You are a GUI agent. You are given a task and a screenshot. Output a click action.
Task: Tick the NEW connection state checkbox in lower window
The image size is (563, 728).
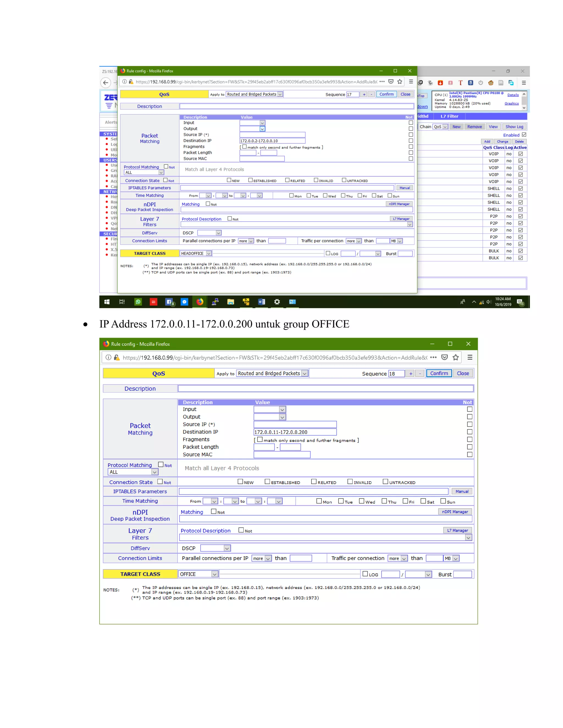click(240, 481)
